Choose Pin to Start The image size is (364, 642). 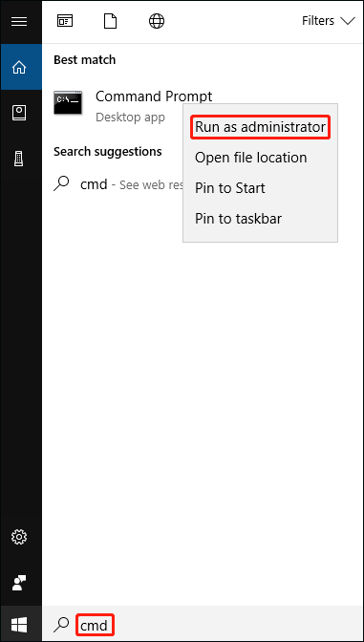point(229,188)
